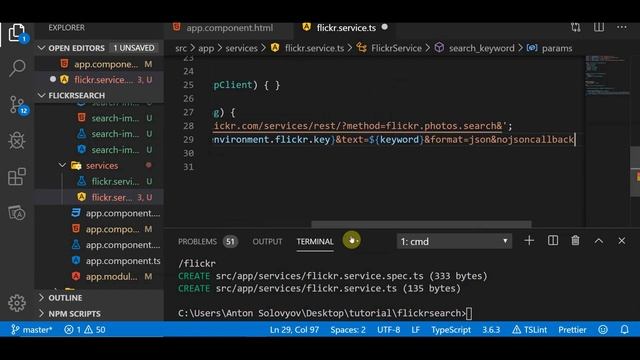Add a new terminal with plus icon
The width and height of the screenshot is (640, 360).
click(529, 241)
